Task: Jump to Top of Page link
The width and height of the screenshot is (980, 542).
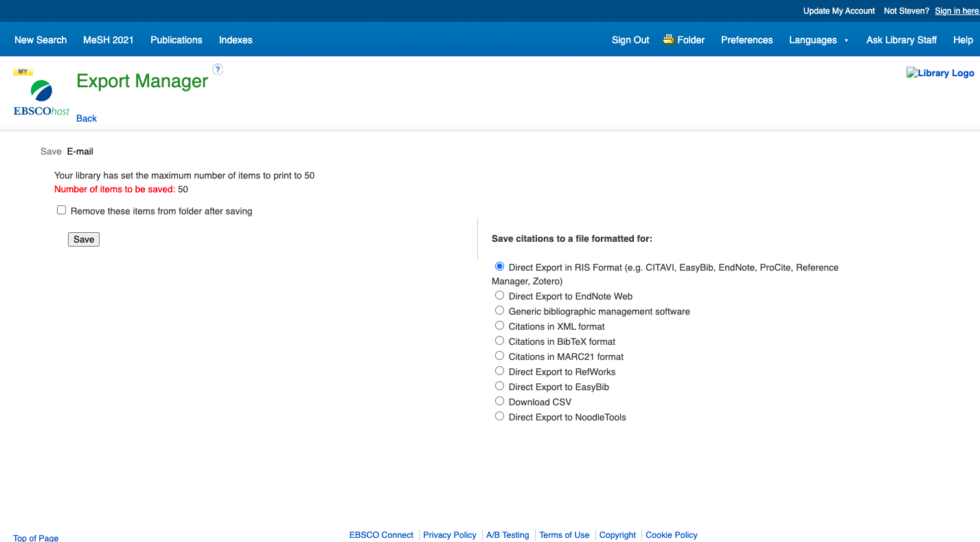Action: (x=36, y=538)
